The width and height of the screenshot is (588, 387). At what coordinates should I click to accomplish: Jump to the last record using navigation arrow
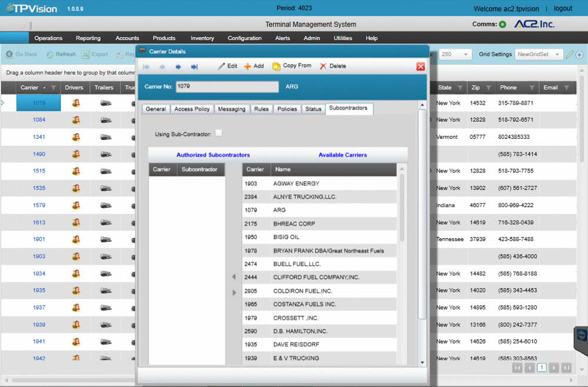(195, 66)
